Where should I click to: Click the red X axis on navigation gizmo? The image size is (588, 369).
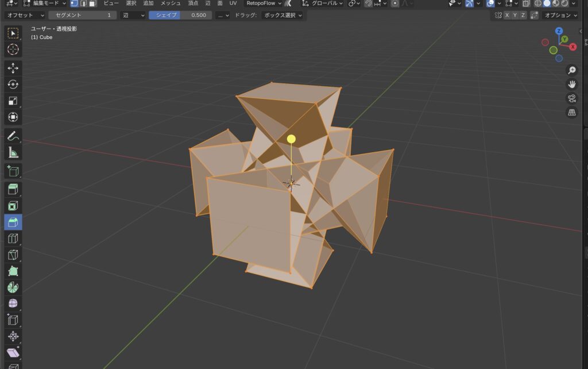point(573,47)
